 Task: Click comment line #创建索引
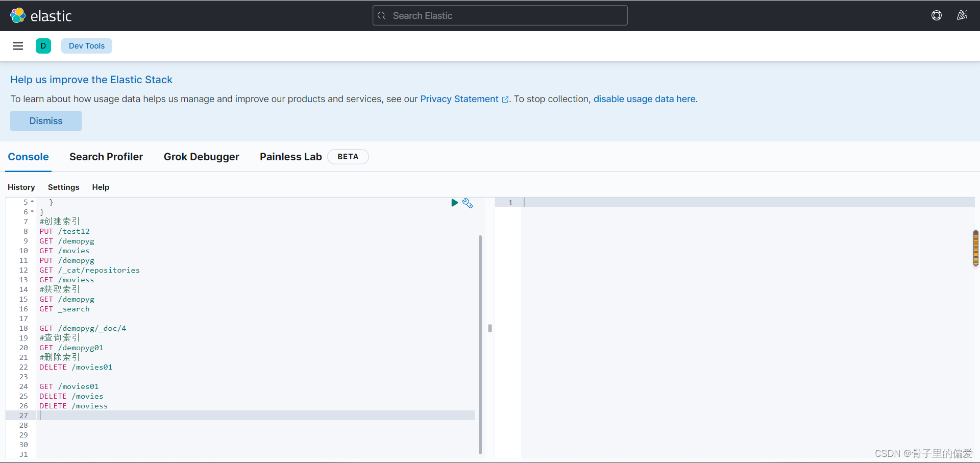pos(60,221)
